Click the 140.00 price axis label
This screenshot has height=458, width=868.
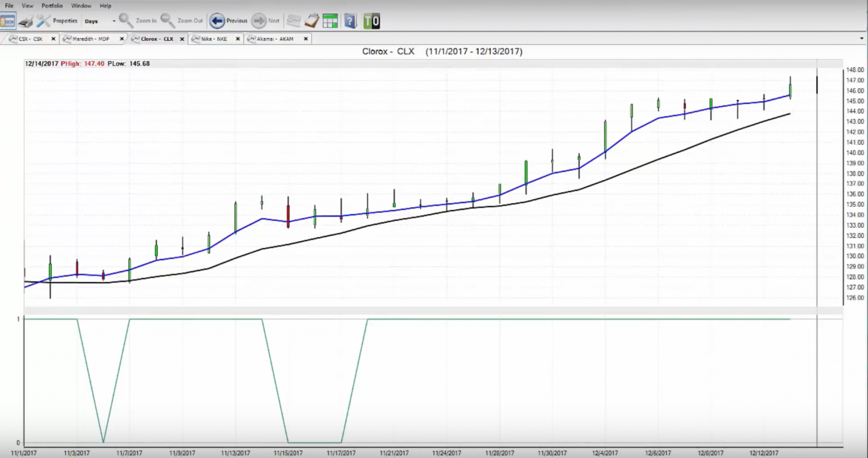(855, 153)
